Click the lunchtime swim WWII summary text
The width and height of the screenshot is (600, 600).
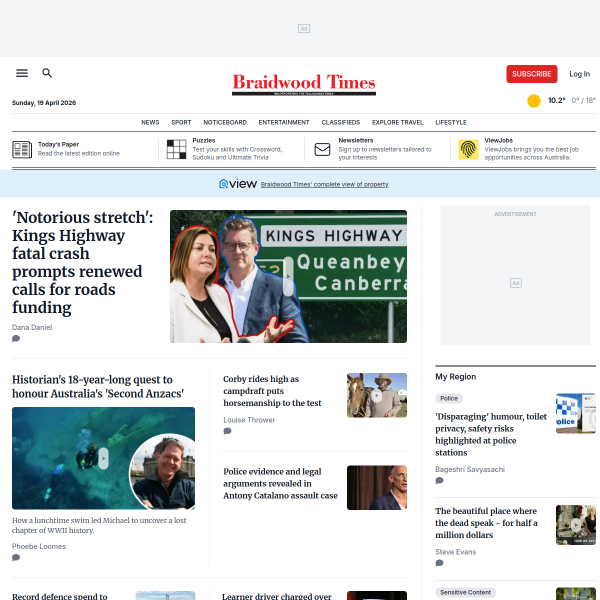[99, 525]
